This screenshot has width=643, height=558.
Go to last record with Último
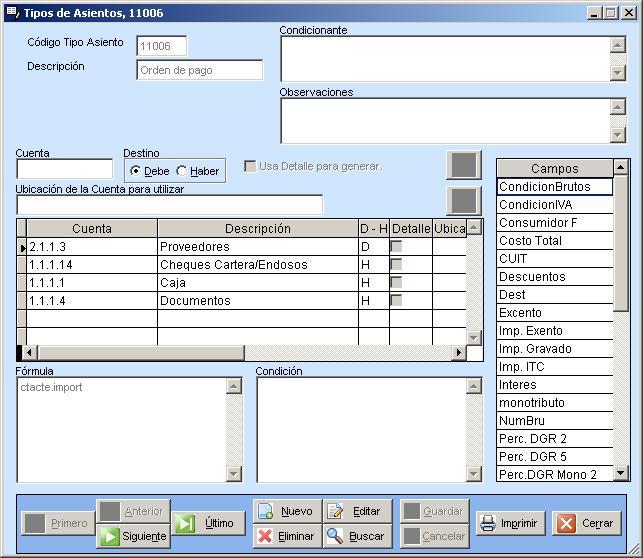pos(209,523)
